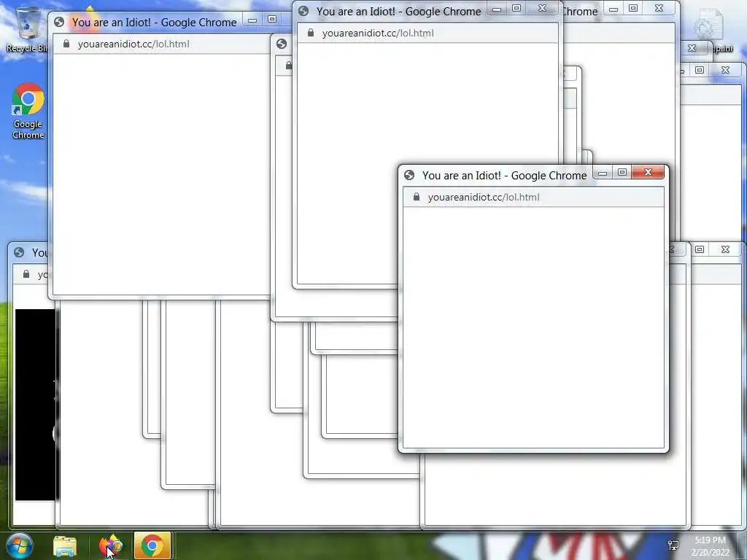747x560 pixels.
Task: Click the lock icon in the active window
Action: coord(417,197)
